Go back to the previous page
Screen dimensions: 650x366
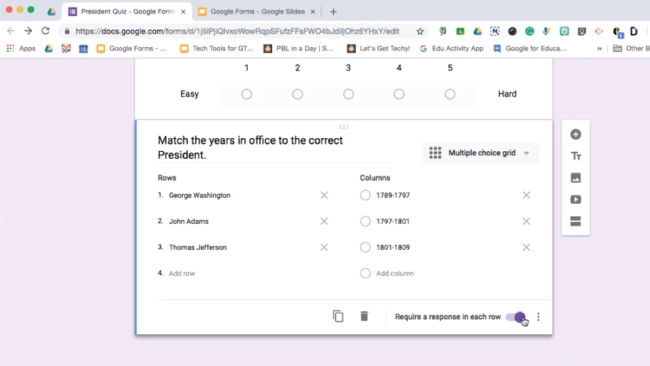coord(11,31)
